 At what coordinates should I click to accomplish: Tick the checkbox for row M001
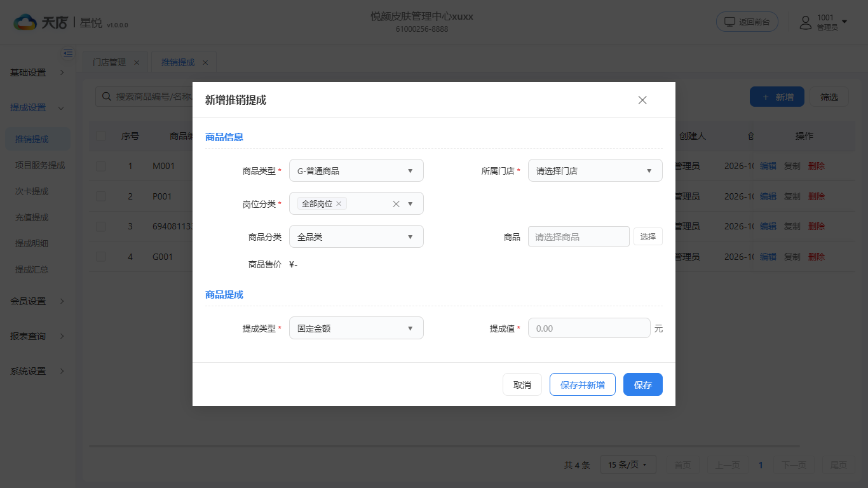pyautogui.click(x=101, y=166)
